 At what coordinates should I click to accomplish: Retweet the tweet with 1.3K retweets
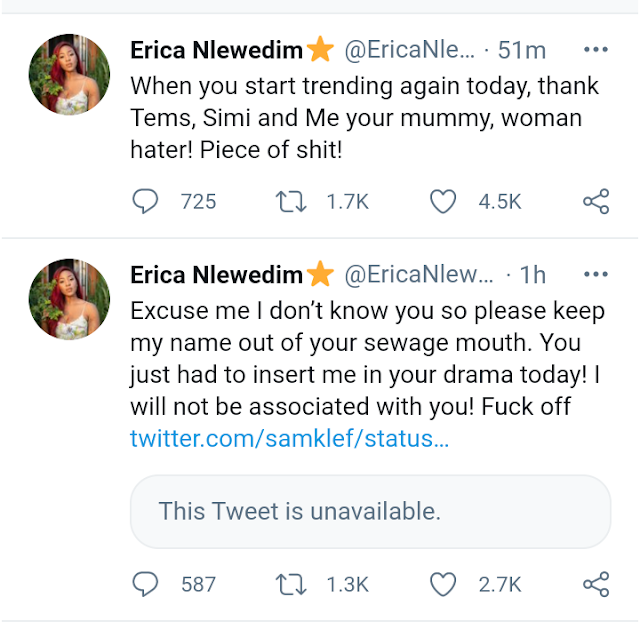click(289, 583)
